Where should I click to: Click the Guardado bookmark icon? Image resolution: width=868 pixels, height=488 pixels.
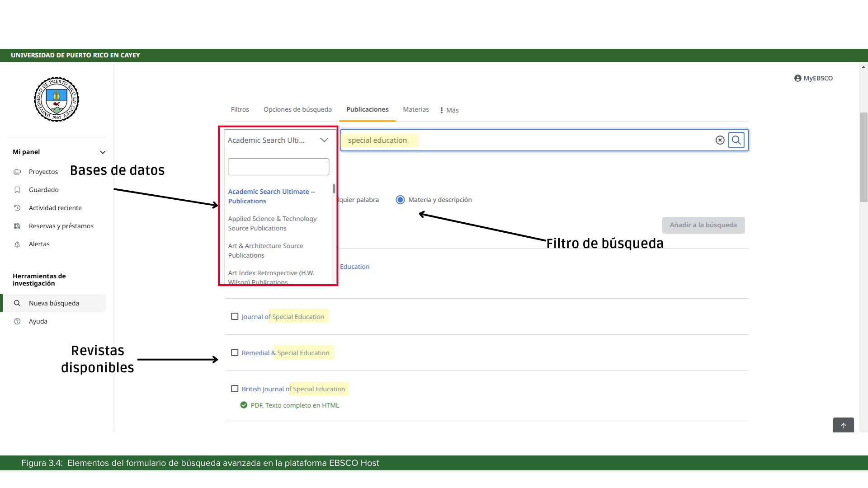[x=17, y=190]
